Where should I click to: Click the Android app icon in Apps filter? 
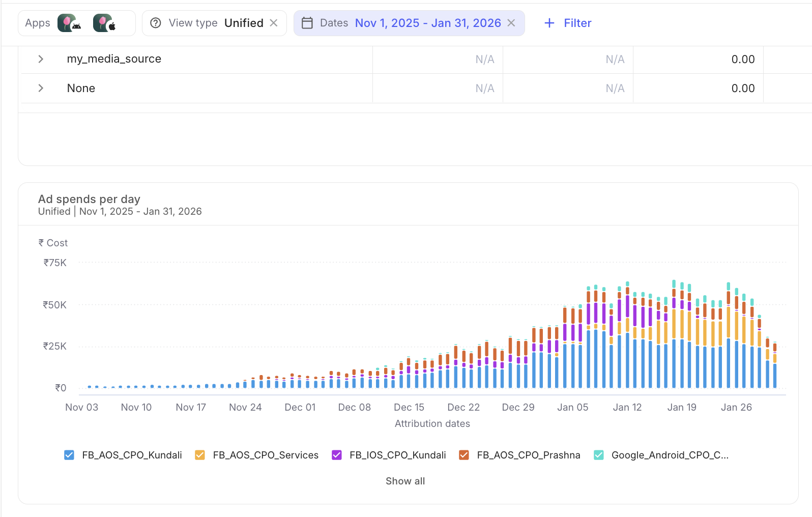[x=69, y=23]
